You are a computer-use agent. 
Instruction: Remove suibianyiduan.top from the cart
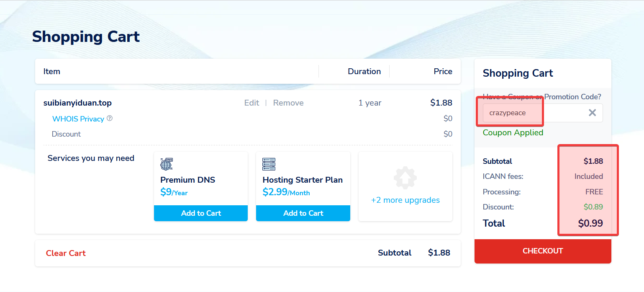pos(288,103)
